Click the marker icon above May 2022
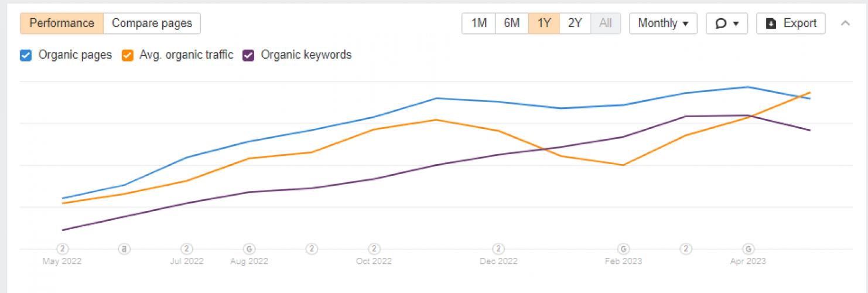868x293 pixels. pos(62,249)
